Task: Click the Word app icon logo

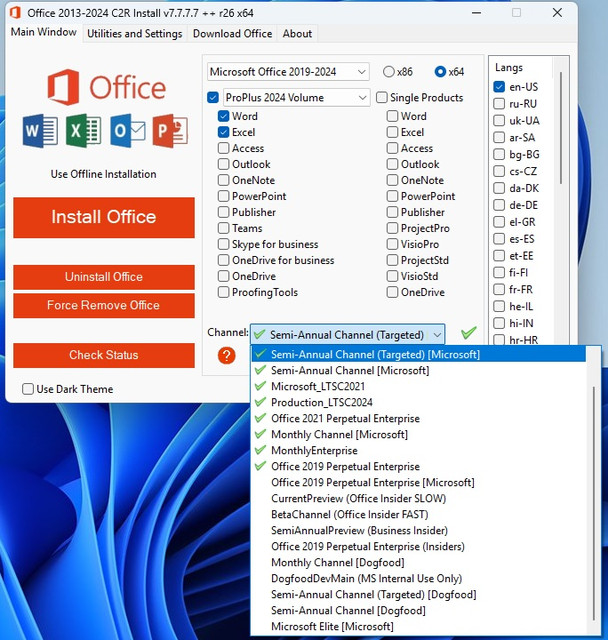Action: 40,131
